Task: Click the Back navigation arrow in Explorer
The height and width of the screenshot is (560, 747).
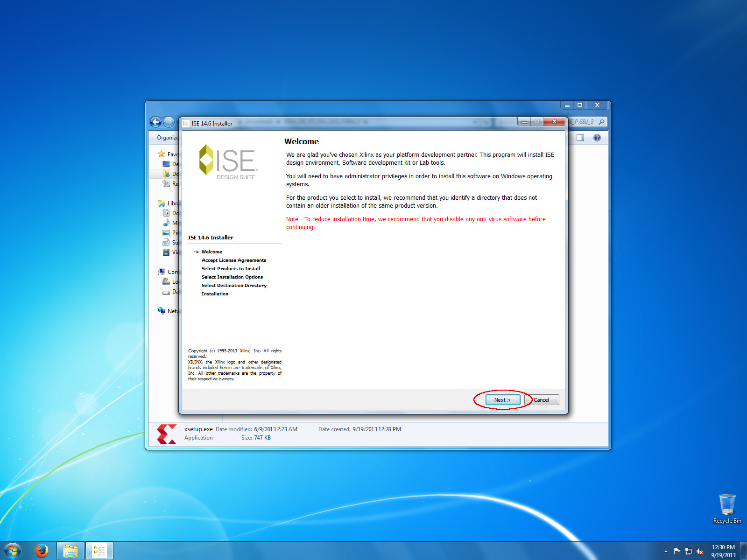Action: (x=156, y=122)
